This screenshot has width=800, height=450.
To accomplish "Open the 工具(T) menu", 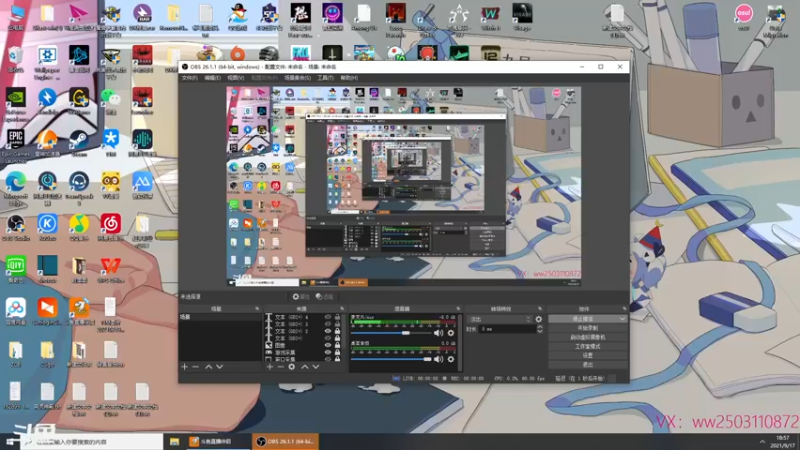I will 325,78.
